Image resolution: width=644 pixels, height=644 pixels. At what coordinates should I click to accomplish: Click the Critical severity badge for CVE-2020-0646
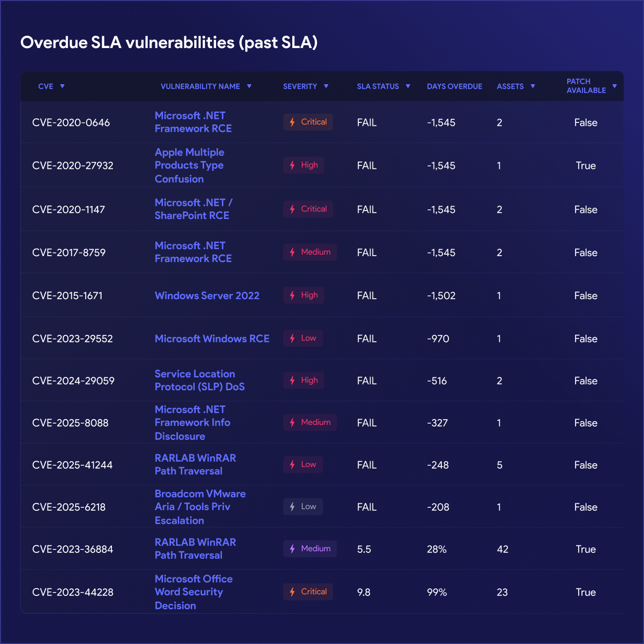pos(308,122)
